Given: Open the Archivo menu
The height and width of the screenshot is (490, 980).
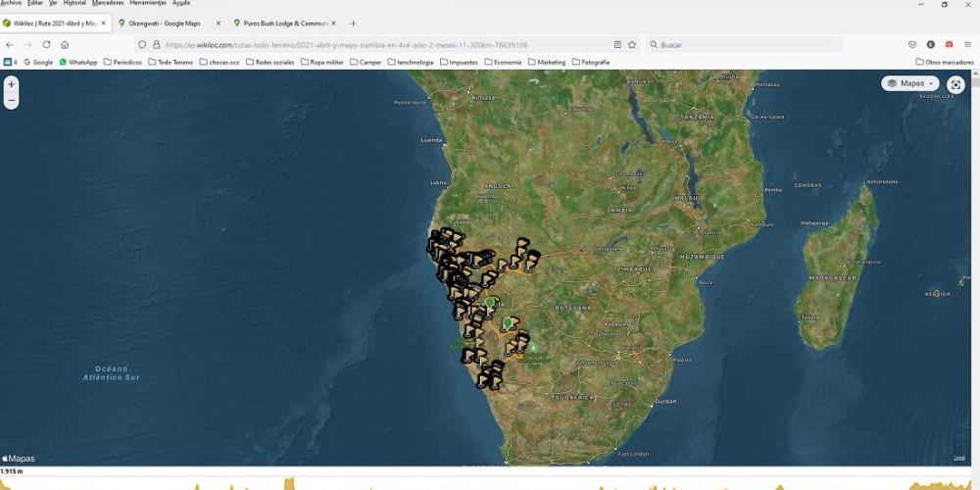Looking at the screenshot, I should click(x=11, y=3).
